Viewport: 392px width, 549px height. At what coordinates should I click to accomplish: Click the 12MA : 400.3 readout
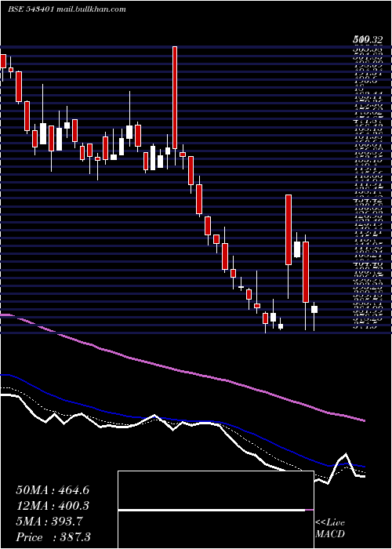53,506
